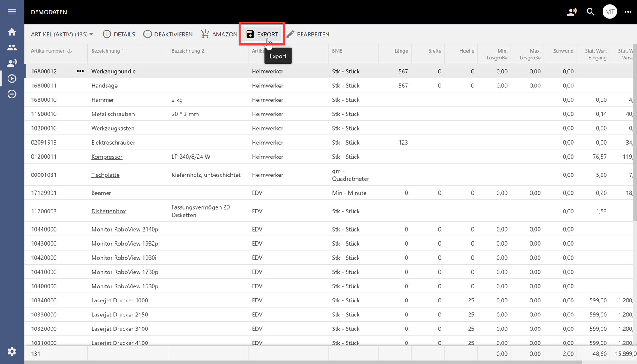The image size is (637, 364).
Task: Click the Details toolbar button
Action: point(119,34)
